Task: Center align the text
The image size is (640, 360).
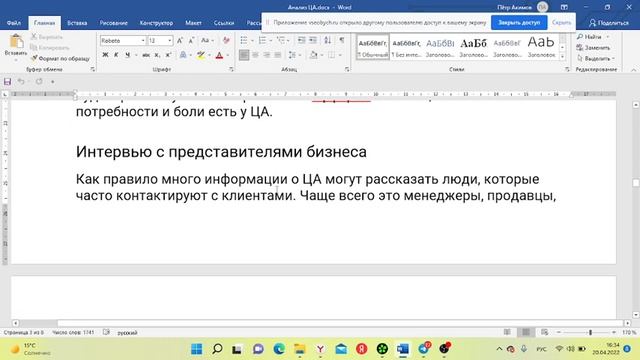Action: pyautogui.click(x=256, y=55)
